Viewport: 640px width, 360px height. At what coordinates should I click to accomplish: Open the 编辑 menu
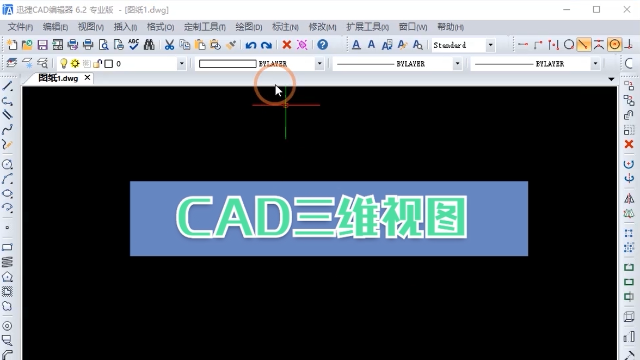click(55, 27)
